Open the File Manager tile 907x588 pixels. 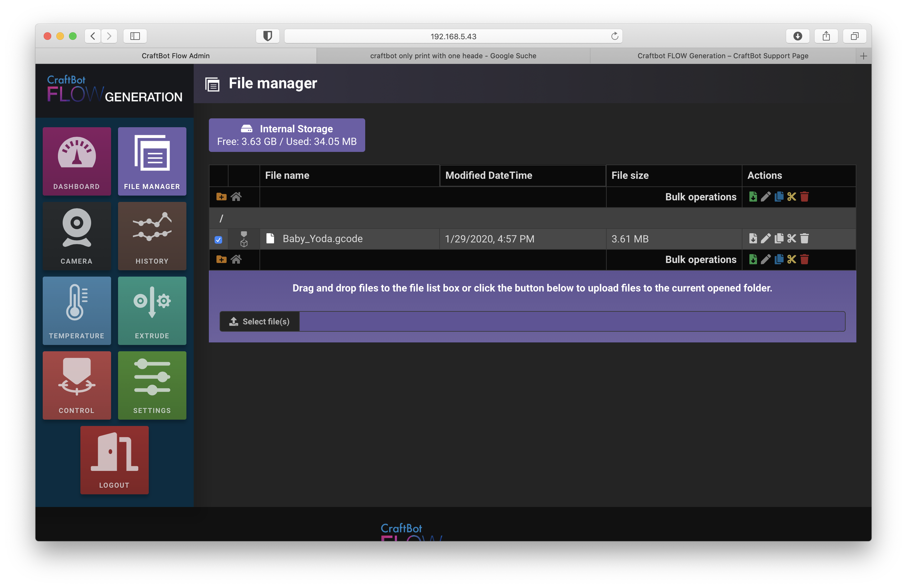pyautogui.click(x=152, y=161)
